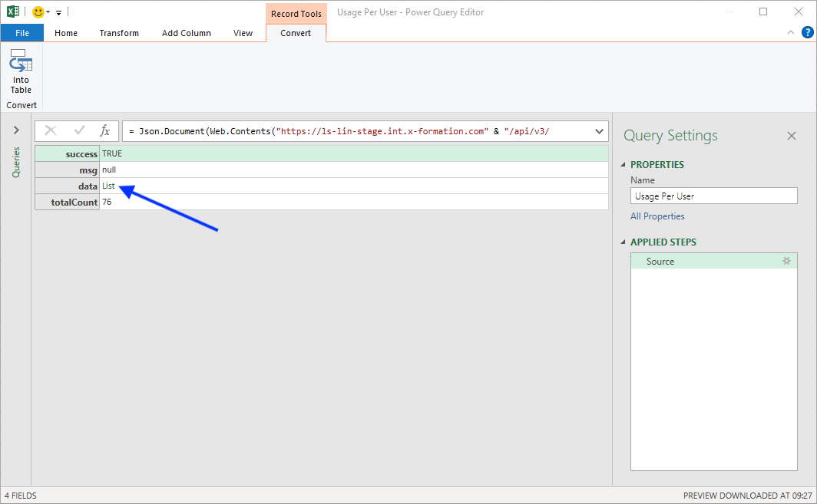This screenshot has height=504, width=817.
Task: Open the Add Column tab
Action: pos(186,33)
